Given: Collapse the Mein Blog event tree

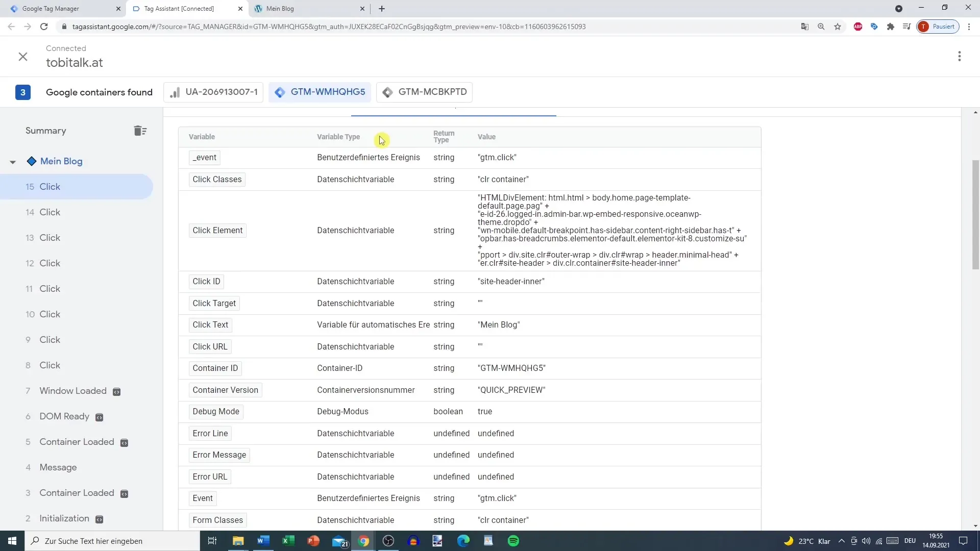Looking at the screenshot, I should tap(13, 162).
